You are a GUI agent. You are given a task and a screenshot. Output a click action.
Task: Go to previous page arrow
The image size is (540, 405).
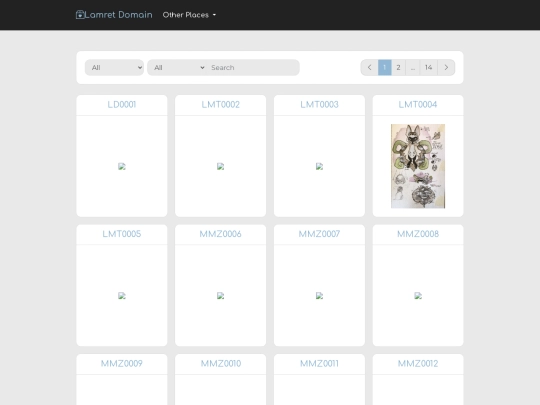tap(370, 68)
